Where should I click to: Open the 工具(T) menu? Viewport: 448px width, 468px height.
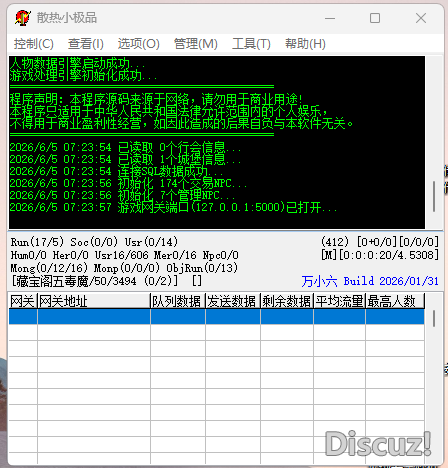pos(251,44)
